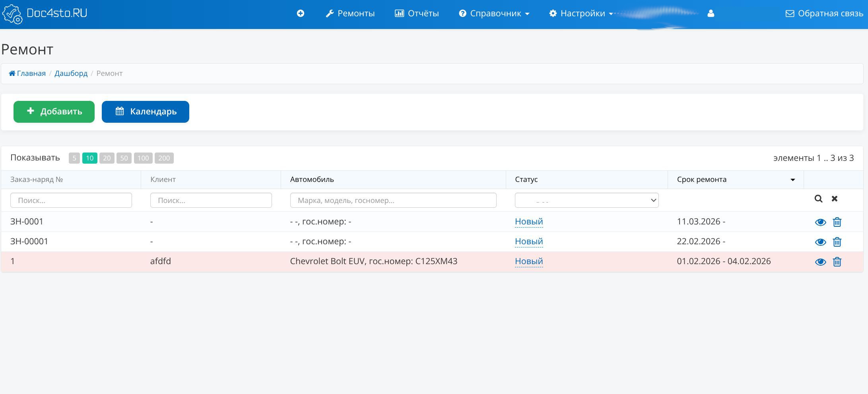This screenshot has width=868, height=394.
Task: Click the Заказ-наряд № search field
Action: tap(71, 200)
